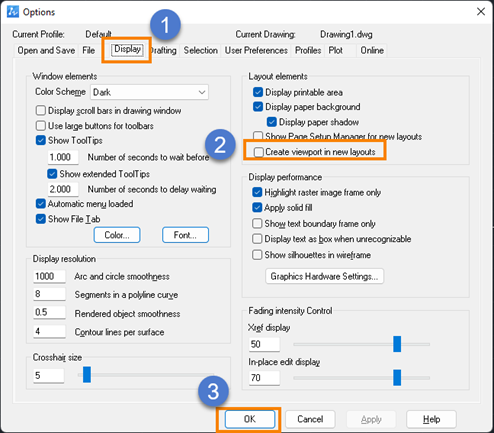
Task: Uncheck Show File Tab option
Action: [41, 219]
